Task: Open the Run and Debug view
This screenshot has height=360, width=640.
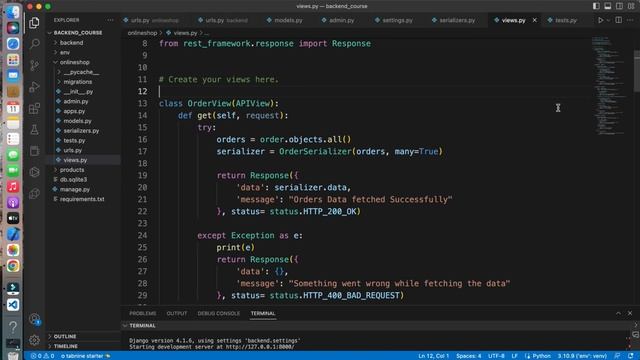Action: point(34,87)
